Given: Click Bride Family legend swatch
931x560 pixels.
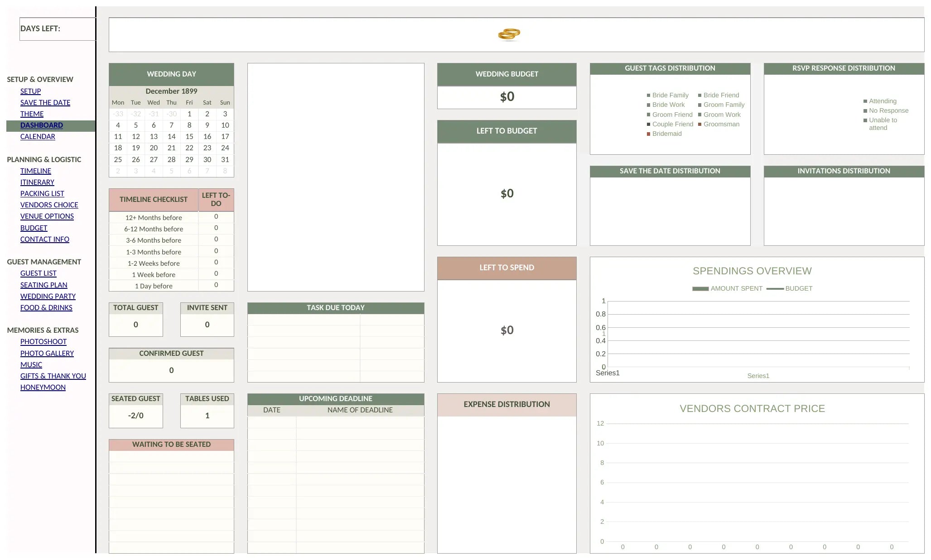Looking at the screenshot, I should [648, 96].
